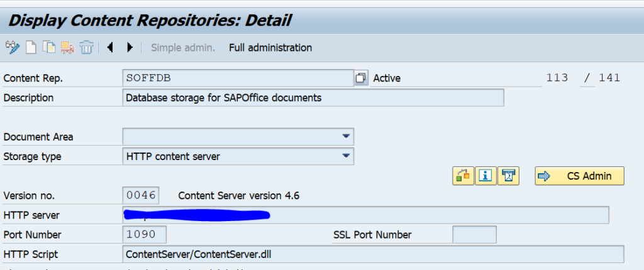Viewport: 644px width, 270px height.
Task: Click the Test connection icon button
Action: click(462, 176)
